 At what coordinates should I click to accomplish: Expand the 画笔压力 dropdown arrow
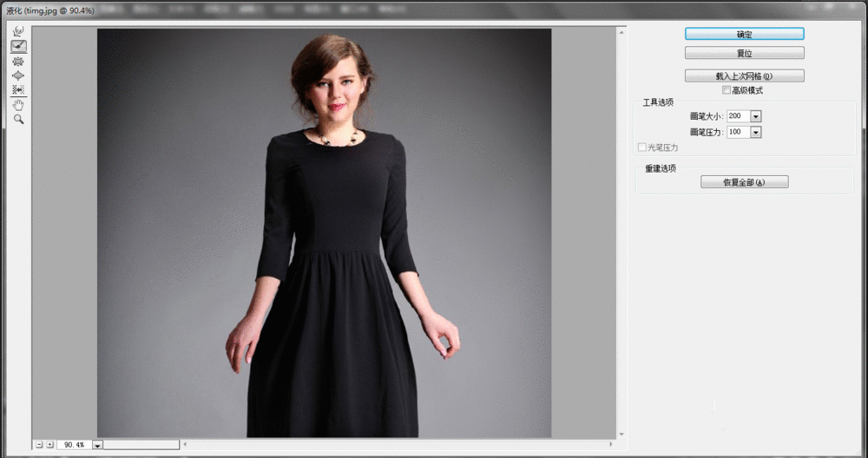[755, 132]
